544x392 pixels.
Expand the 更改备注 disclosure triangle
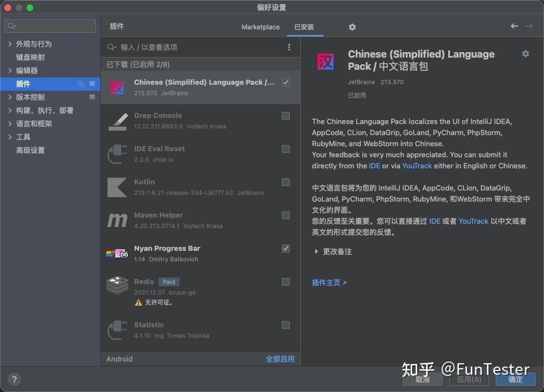tap(316, 251)
